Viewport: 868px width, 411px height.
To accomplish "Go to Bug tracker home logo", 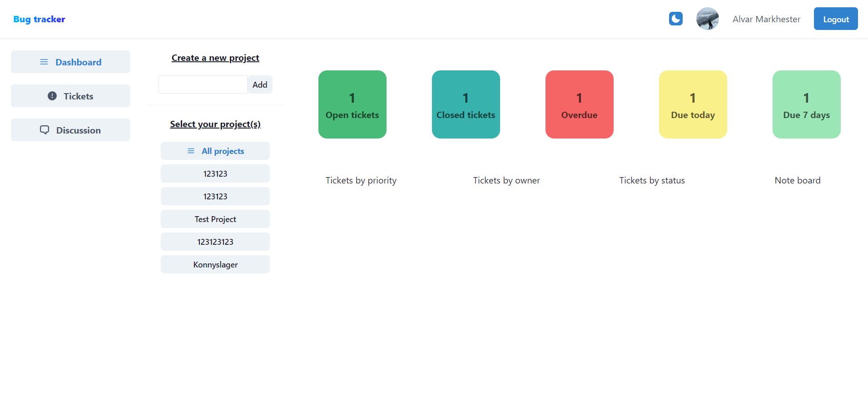I will tap(39, 19).
